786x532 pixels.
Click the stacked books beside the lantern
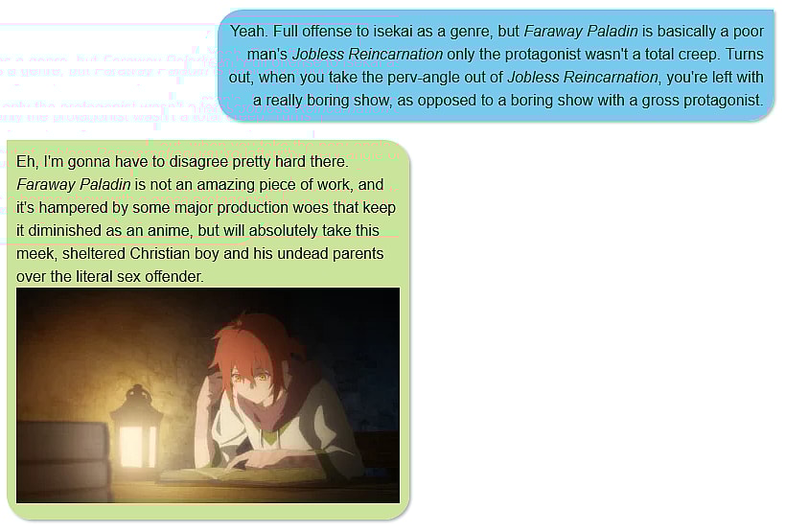click(62, 461)
